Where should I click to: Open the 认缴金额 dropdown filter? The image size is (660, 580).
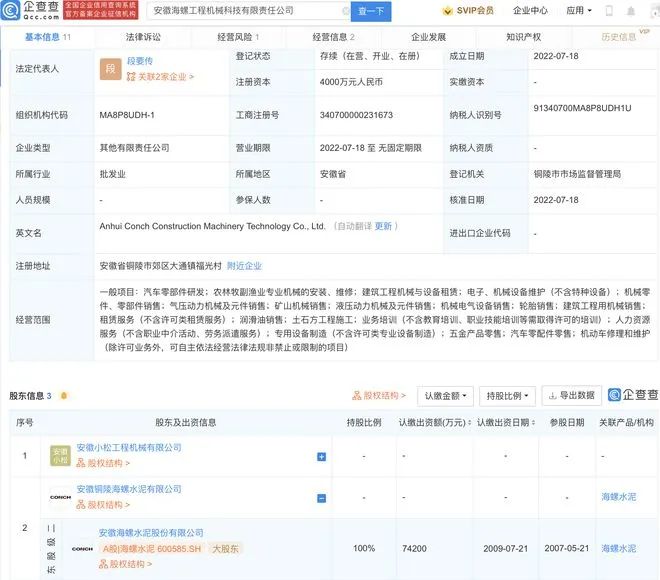point(444,395)
